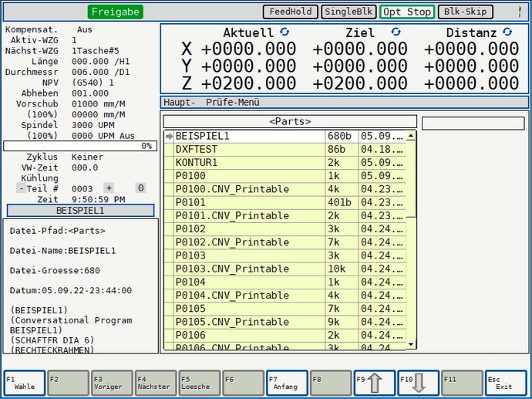This screenshot has height=399, width=532.
Task: Click the NPV (G540) 1 value
Action: pos(93,83)
